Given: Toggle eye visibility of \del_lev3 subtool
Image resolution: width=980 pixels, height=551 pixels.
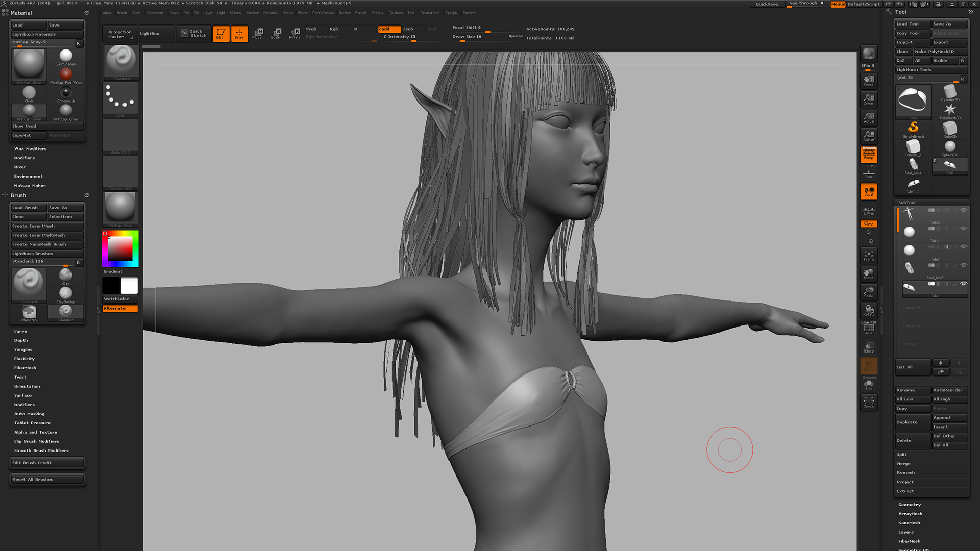Looking at the screenshot, I should pyautogui.click(x=964, y=265).
